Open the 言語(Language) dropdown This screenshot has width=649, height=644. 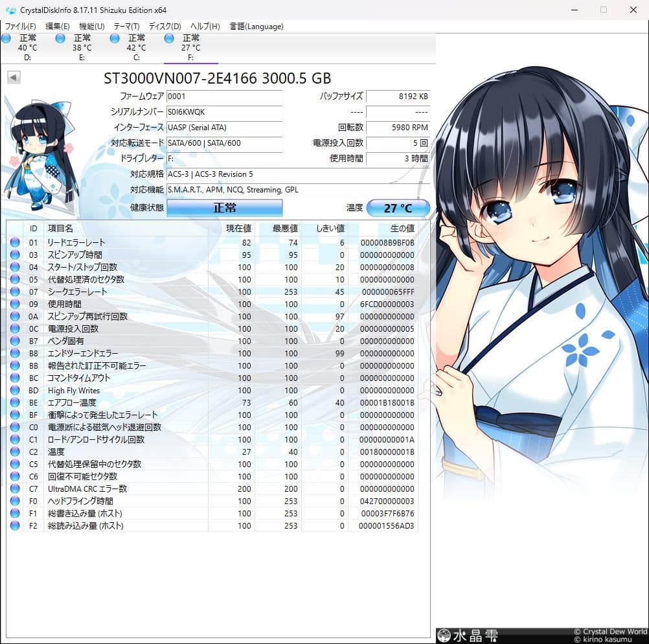(x=256, y=27)
